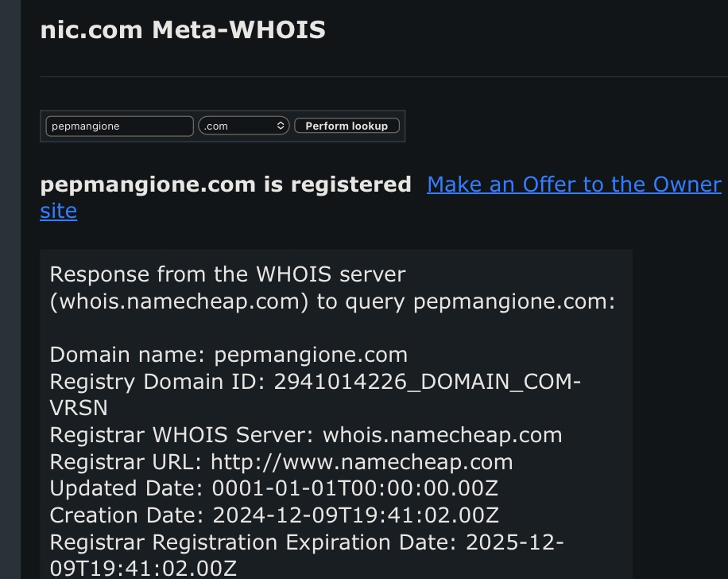The width and height of the screenshot is (728, 579).
Task: Open the Make an Offer to the Owner link
Action: pos(574,185)
